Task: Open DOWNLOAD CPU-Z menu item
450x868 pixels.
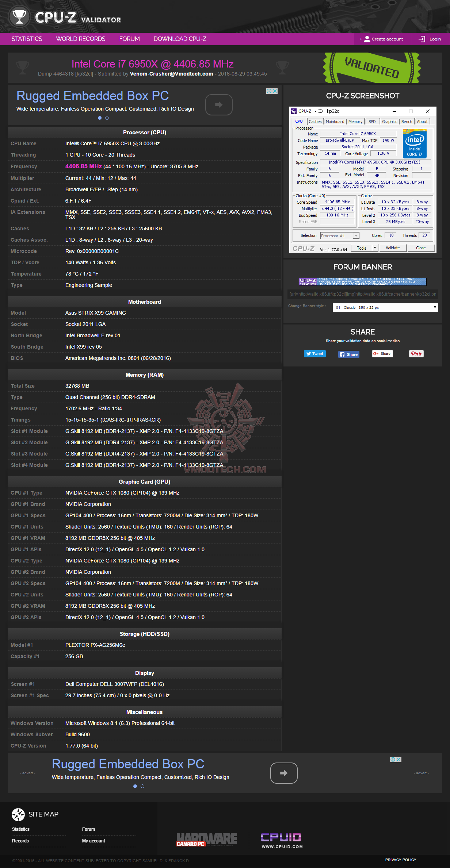Action: pyautogui.click(x=180, y=39)
